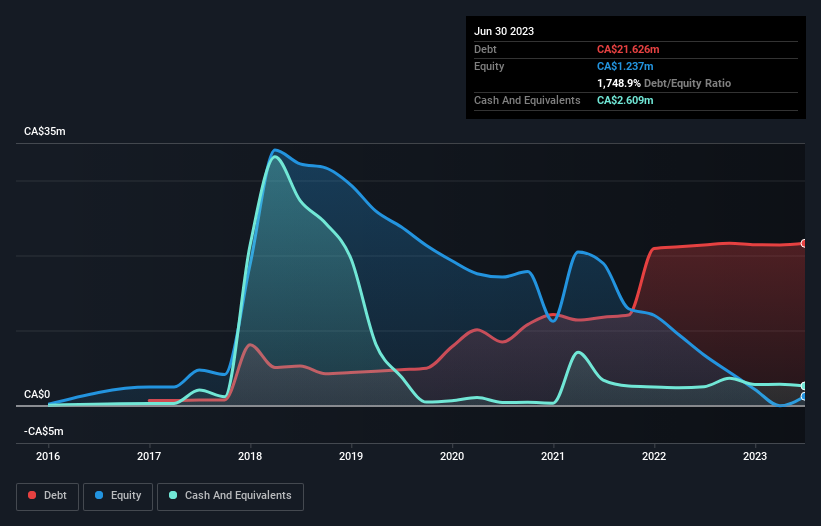Click the CA$0 y-axis label
The height and width of the screenshot is (526, 821).
pos(37,394)
